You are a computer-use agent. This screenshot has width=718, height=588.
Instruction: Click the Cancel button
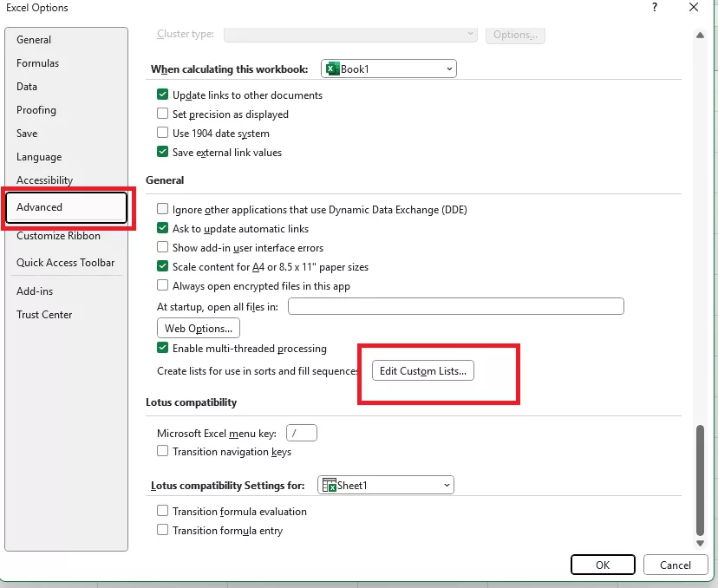click(676, 565)
